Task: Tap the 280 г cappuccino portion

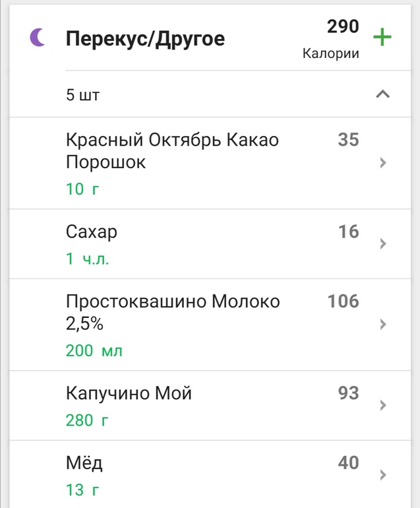Action: pyautogui.click(x=87, y=420)
